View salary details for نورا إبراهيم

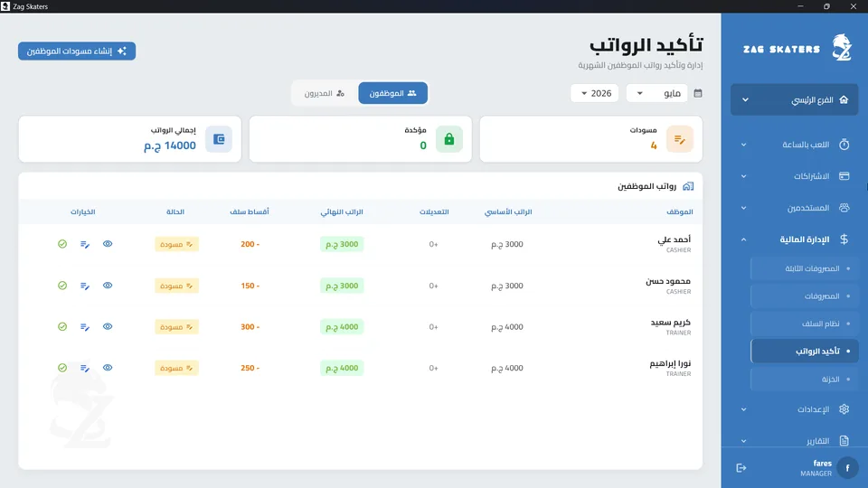(108, 368)
